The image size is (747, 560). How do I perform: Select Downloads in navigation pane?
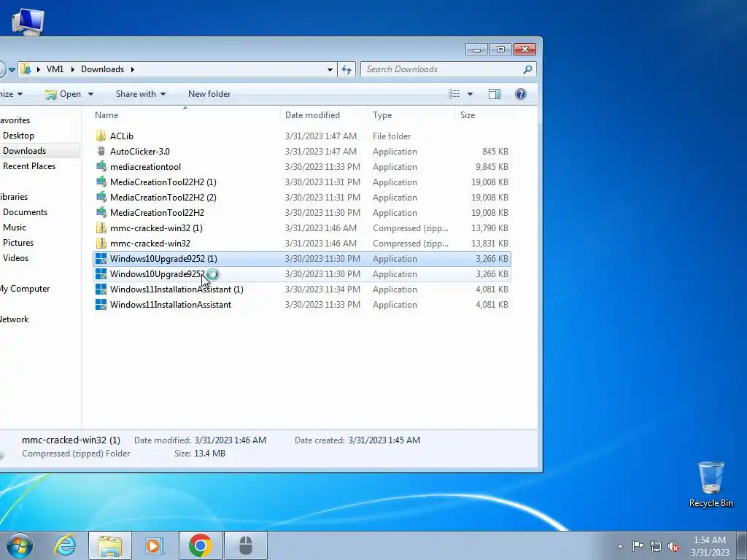point(24,151)
